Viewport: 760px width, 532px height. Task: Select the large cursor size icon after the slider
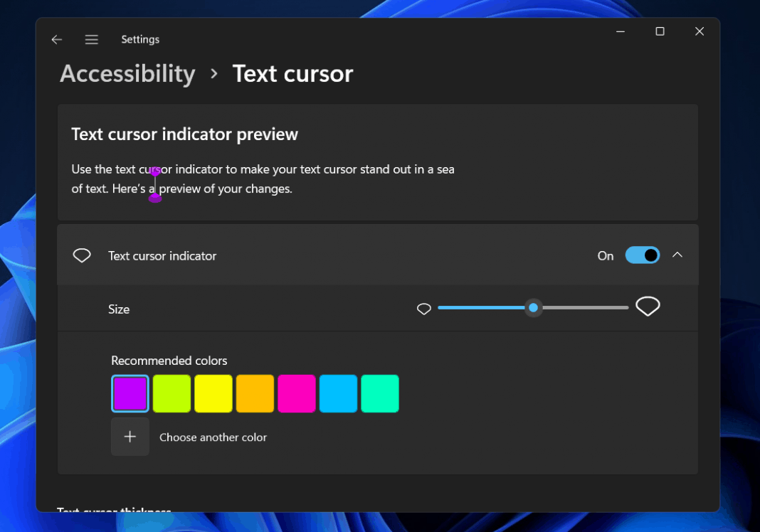(648, 306)
